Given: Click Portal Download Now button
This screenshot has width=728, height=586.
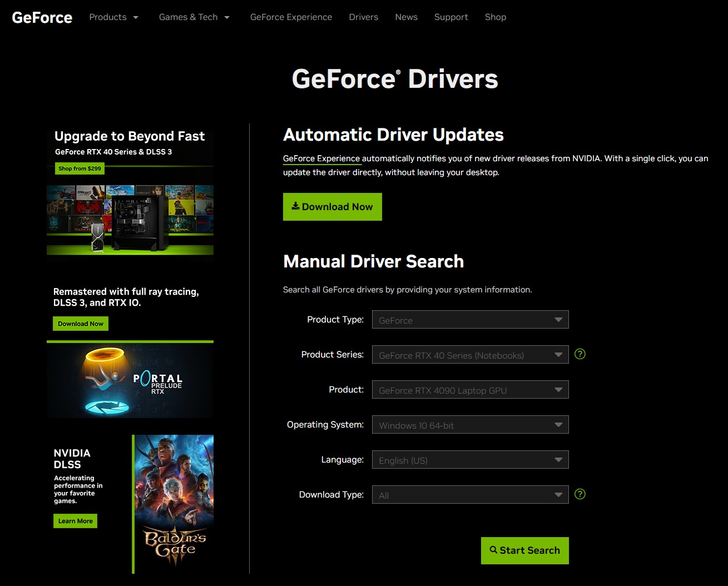Looking at the screenshot, I should [81, 324].
